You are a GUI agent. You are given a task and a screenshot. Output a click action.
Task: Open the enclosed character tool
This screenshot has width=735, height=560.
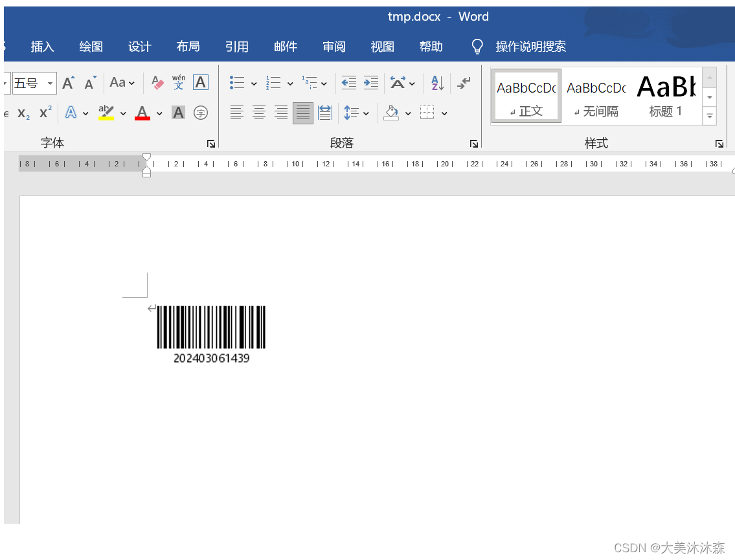click(x=201, y=113)
